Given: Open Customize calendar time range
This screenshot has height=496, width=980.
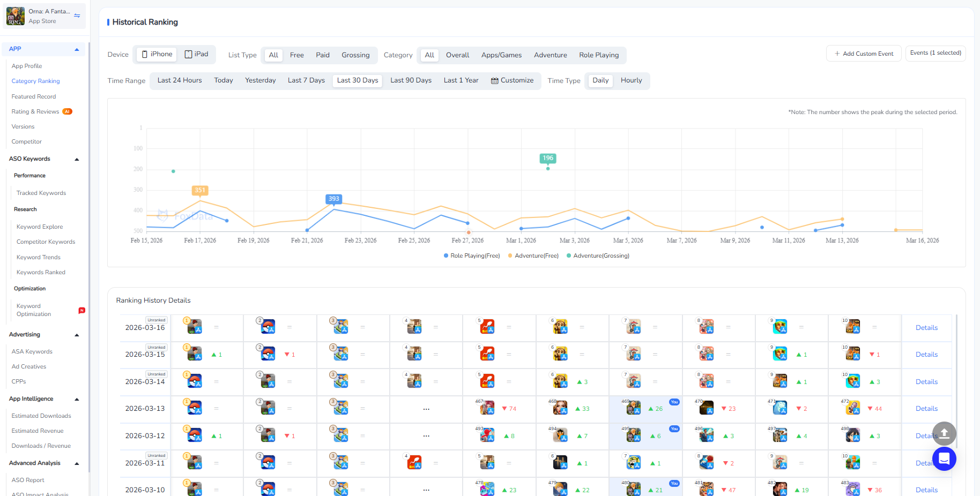Looking at the screenshot, I should pyautogui.click(x=512, y=80).
